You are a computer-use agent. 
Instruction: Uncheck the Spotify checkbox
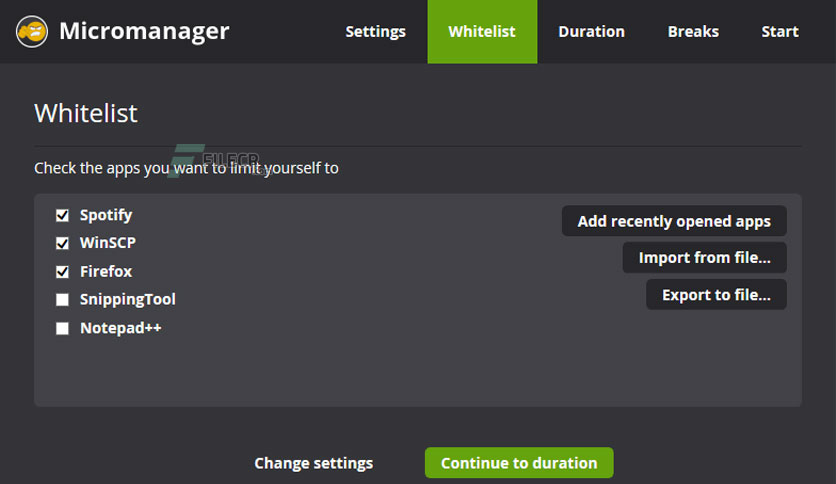(x=62, y=215)
